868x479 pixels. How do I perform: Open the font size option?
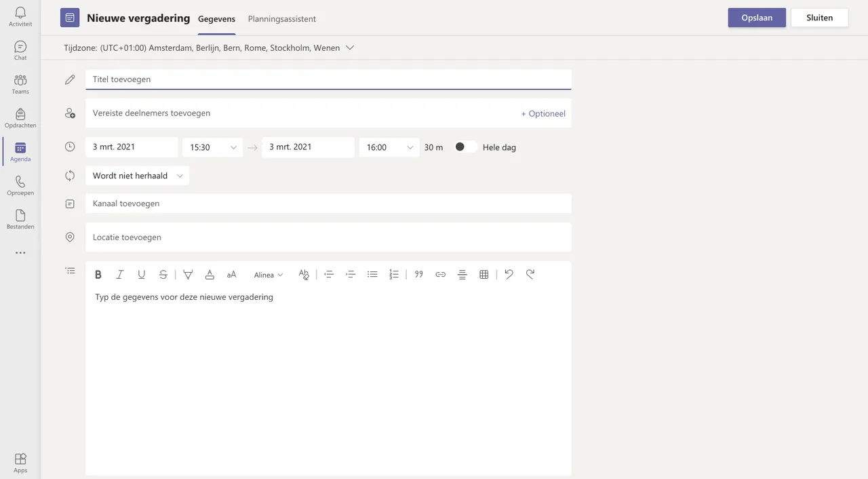pyautogui.click(x=231, y=275)
